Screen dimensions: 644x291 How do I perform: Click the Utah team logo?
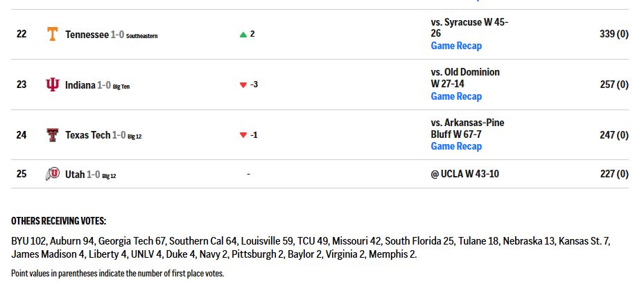(52, 174)
